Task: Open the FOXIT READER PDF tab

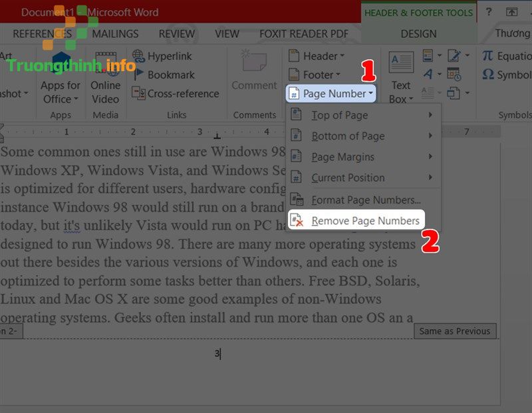Action: pyautogui.click(x=304, y=34)
